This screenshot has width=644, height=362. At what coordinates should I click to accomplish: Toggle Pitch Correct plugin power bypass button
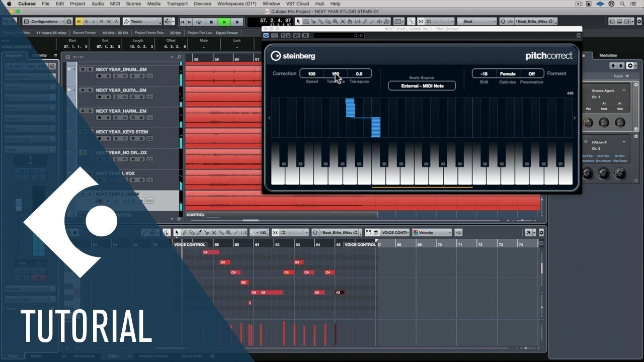coord(266,35)
